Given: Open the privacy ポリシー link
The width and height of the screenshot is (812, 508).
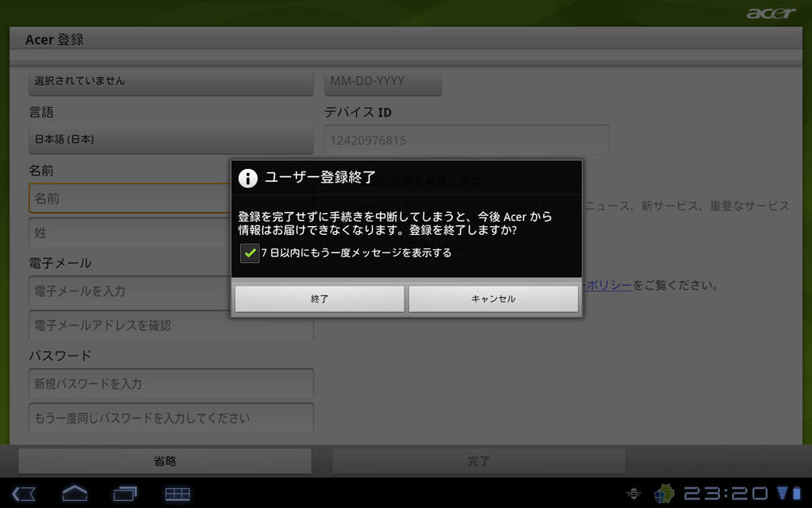Looking at the screenshot, I should 608,285.
